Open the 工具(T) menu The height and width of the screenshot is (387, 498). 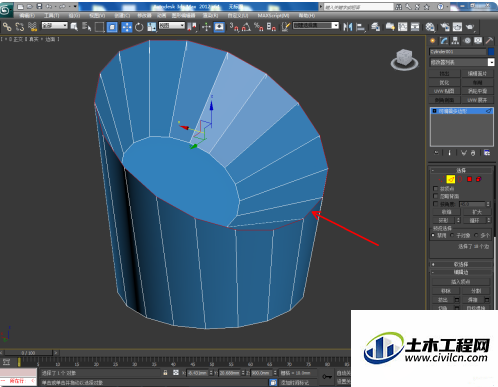tap(52, 16)
